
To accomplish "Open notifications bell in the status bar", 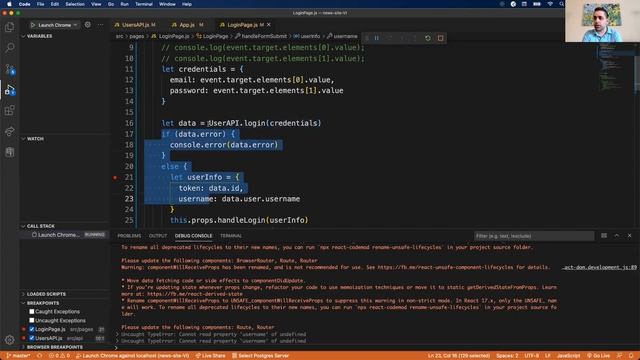I will [631, 356].
